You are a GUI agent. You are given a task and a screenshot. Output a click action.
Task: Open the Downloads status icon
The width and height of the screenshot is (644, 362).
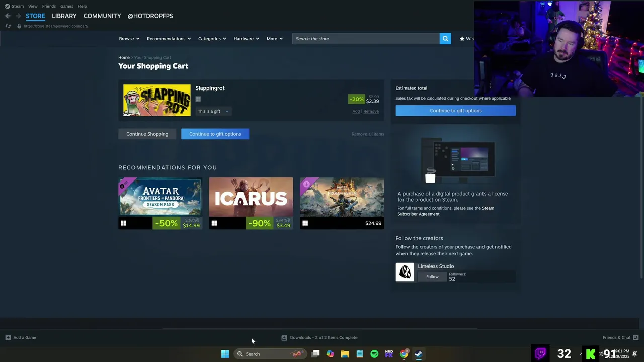pyautogui.click(x=284, y=337)
